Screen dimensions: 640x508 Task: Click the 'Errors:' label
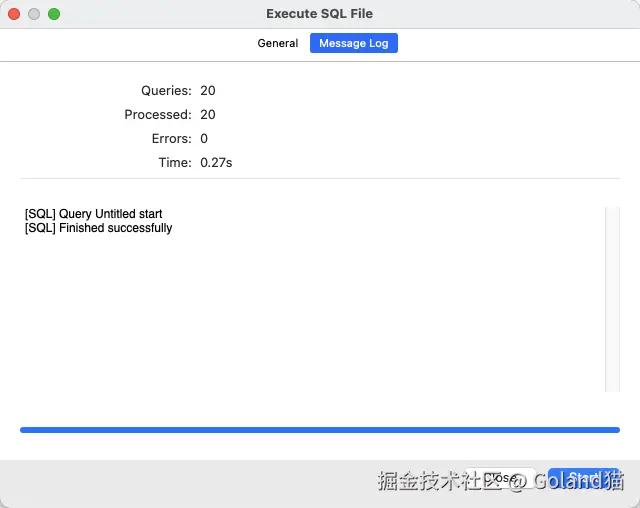coord(171,139)
